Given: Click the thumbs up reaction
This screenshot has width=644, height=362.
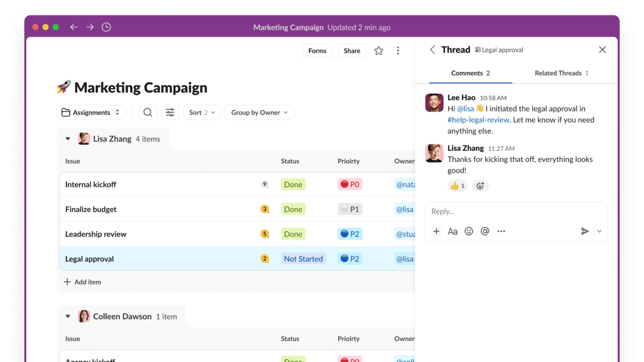Looking at the screenshot, I should pyautogui.click(x=458, y=186).
